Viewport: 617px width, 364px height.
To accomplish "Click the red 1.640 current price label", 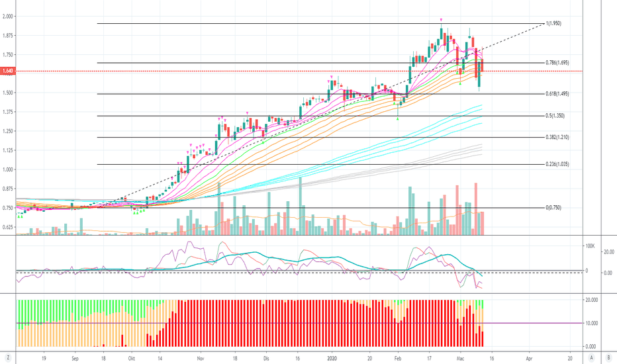I will pos(7,71).
